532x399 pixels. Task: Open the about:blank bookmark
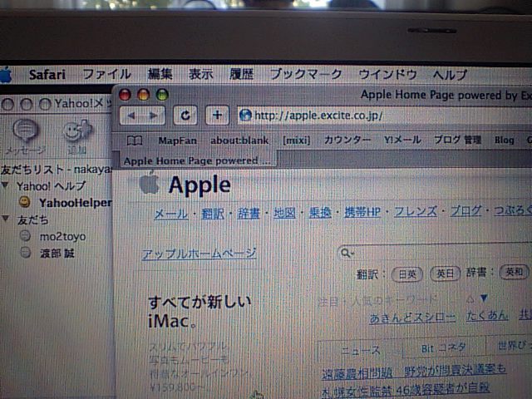[239, 140]
